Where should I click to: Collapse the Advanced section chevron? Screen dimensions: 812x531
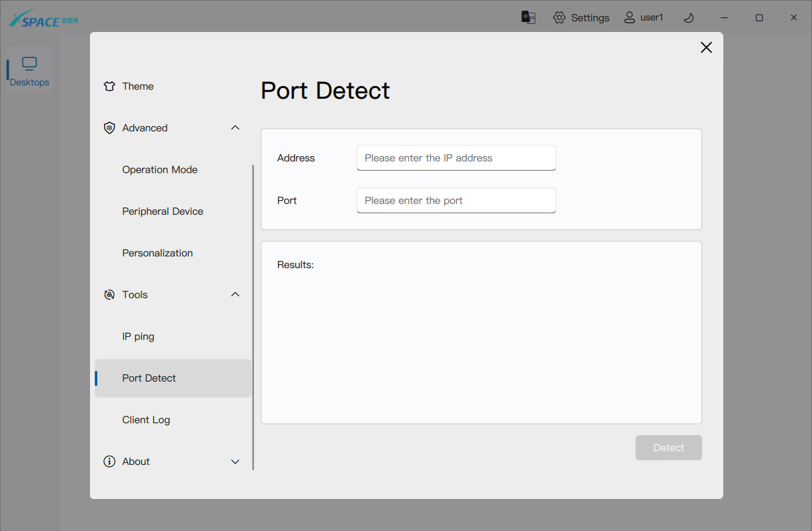pos(235,127)
